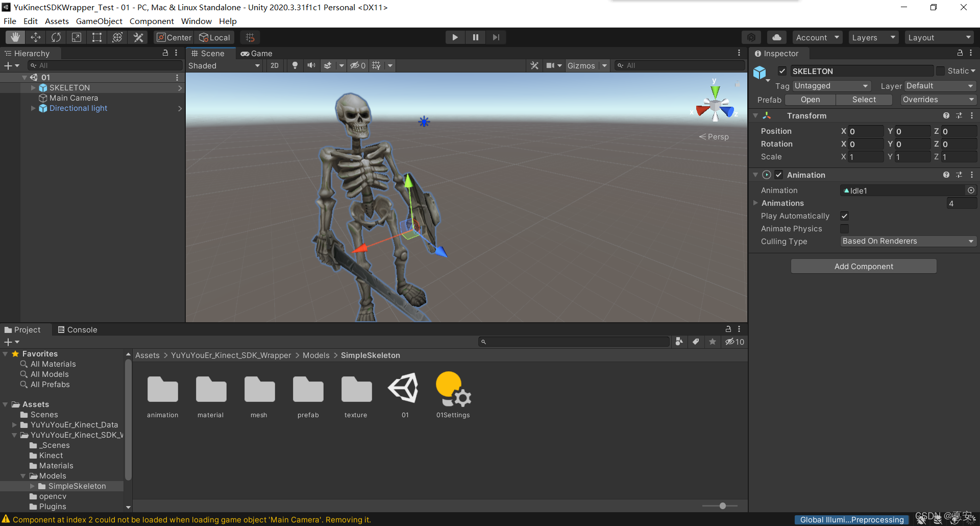Toggle scene lighting with lightbulb icon
Image resolution: width=980 pixels, height=526 pixels.
(295, 65)
